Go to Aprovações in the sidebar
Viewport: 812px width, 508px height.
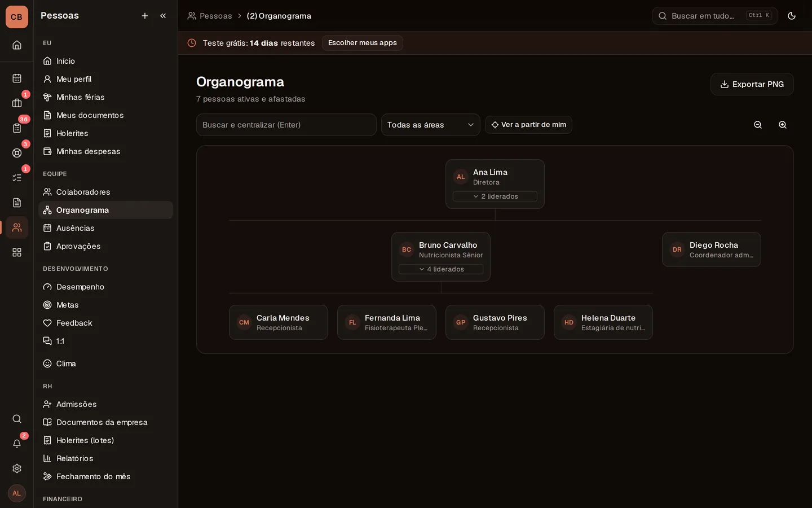pos(105,246)
